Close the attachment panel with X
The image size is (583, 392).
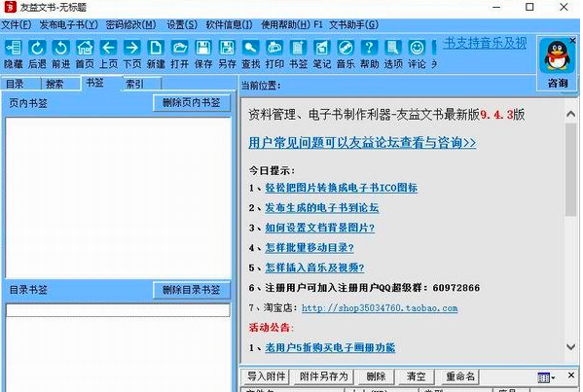click(571, 375)
